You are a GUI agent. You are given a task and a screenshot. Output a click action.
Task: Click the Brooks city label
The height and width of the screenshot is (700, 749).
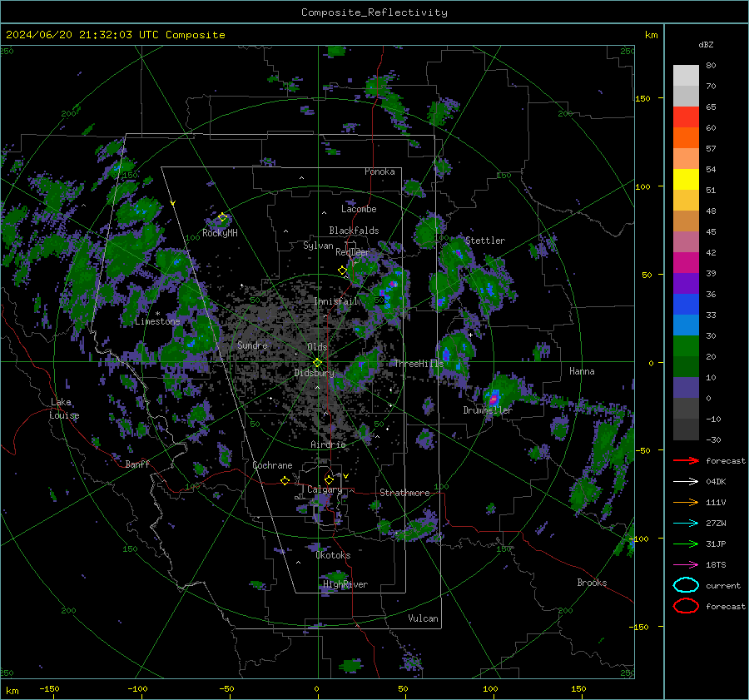[x=592, y=583]
